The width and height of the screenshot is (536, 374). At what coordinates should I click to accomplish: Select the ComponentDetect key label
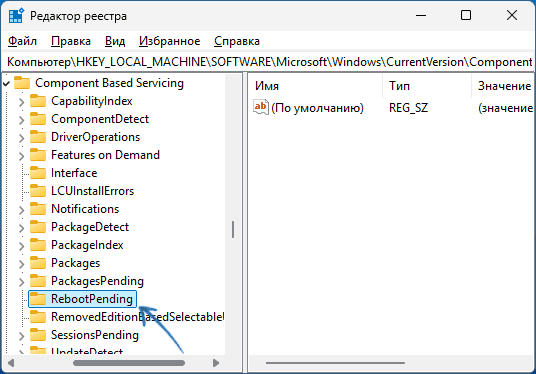[100, 119]
